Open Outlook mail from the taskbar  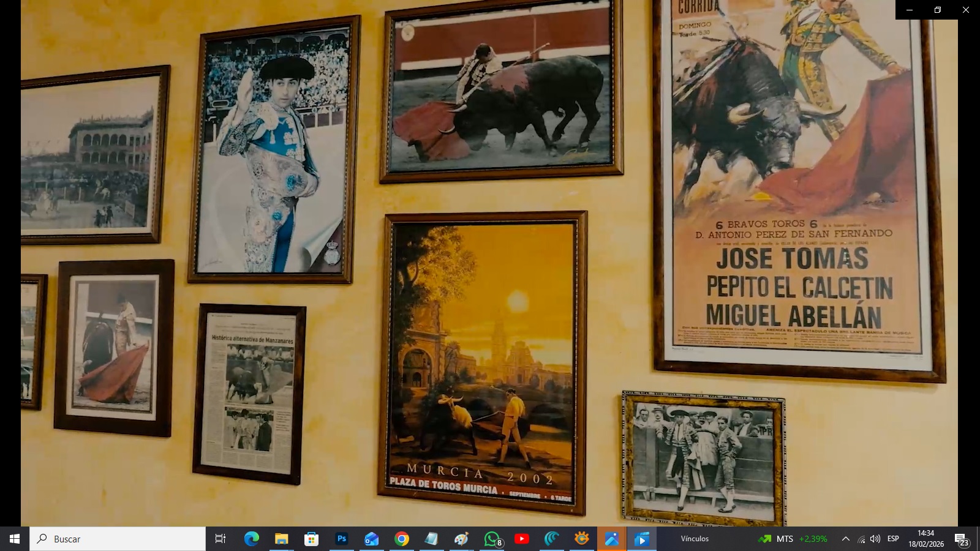coord(372,539)
